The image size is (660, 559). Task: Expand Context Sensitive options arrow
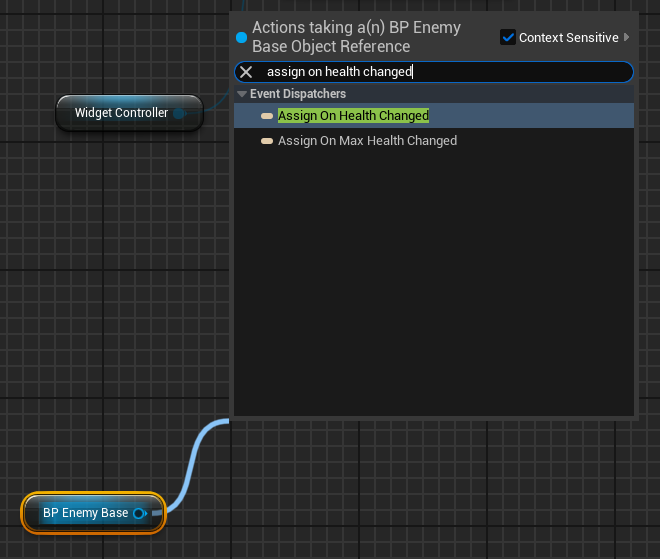(627, 37)
